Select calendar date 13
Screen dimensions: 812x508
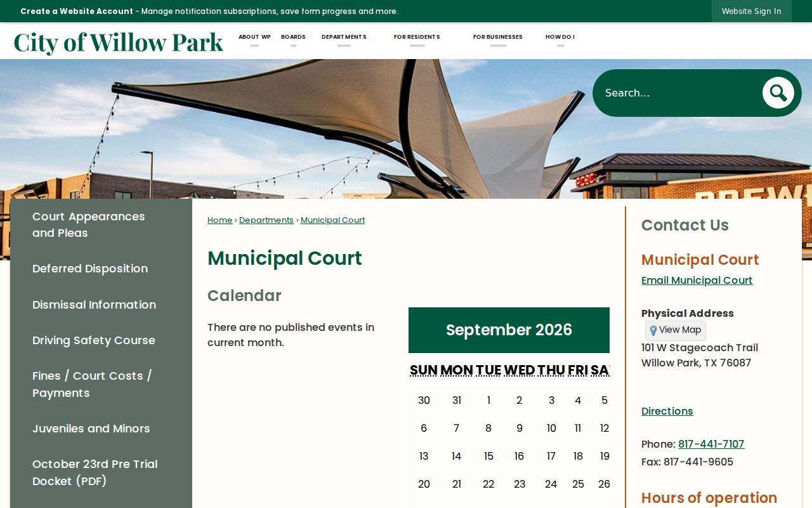[424, 457]
